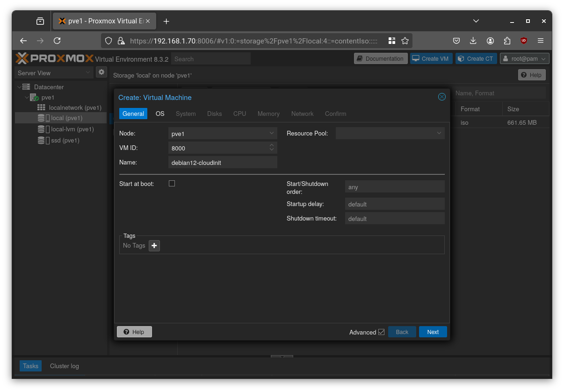The height and width of the screenshot is (392, 564).
Task: Switch to the OS tab
Action: pyautogui.click(x=160, y=114)
